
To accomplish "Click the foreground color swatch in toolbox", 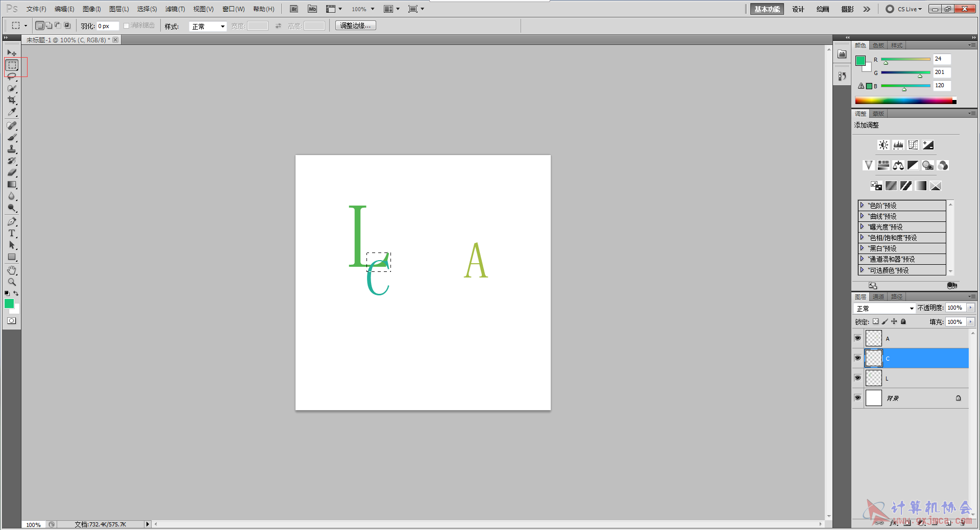I will coord(9,304).
